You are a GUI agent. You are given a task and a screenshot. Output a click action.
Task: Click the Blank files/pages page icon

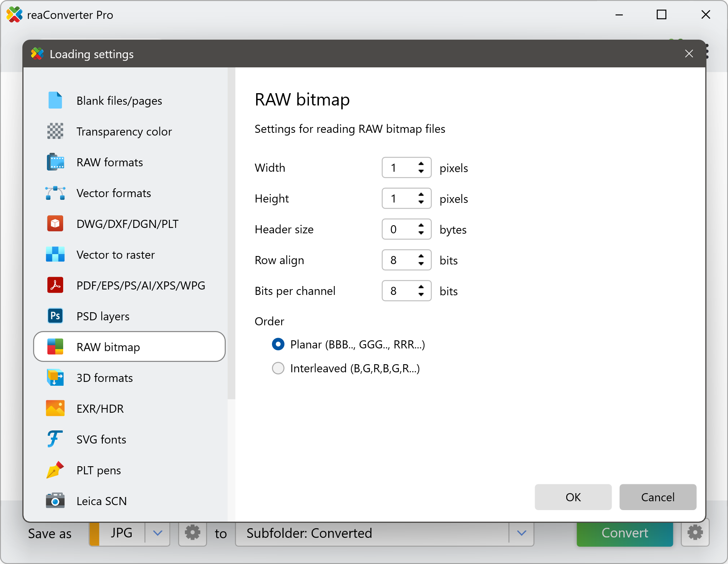[x=55, y=100]
